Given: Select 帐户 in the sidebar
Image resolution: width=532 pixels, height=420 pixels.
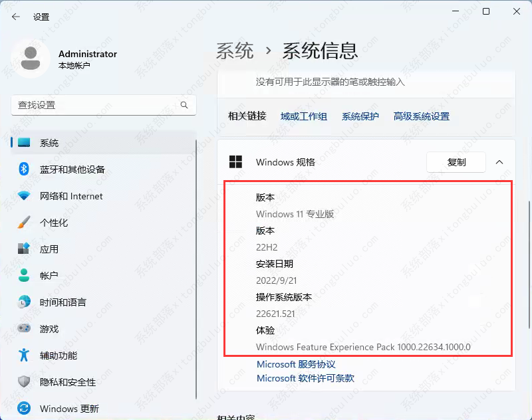Looking at the screenshot, I should point(41,275).
